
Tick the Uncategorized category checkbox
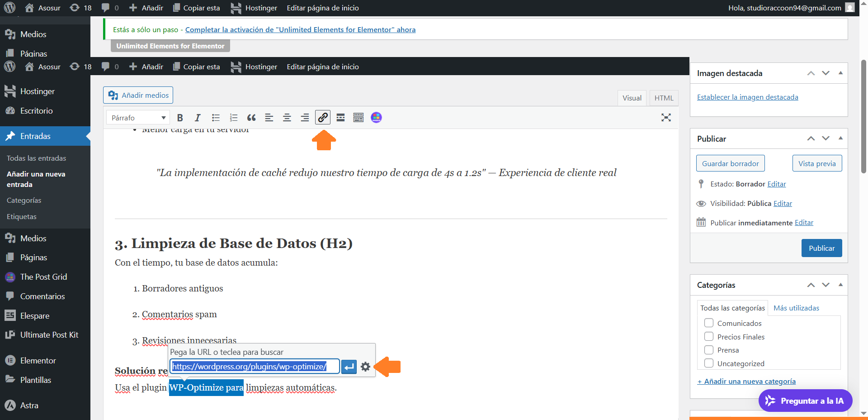coord(709,363)
